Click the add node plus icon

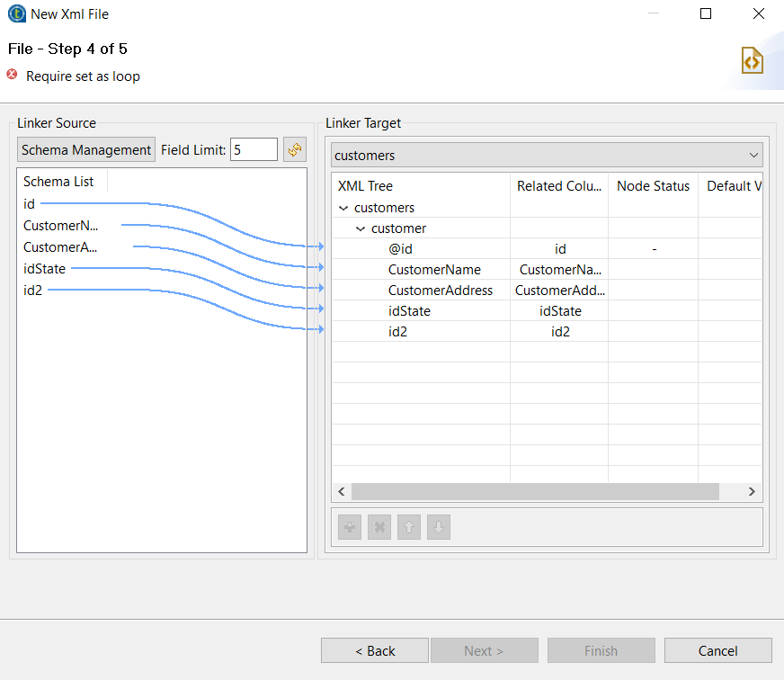click(x=350, y=527)
